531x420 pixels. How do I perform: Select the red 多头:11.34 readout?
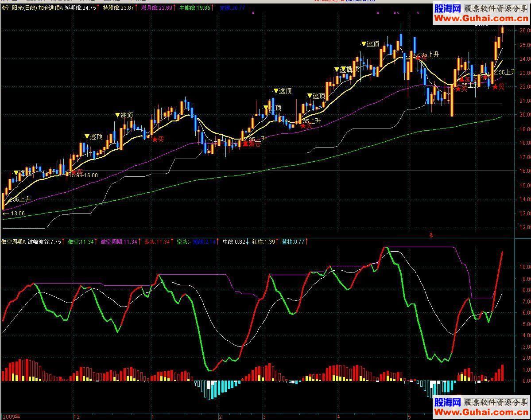click(x=157, y=242)
